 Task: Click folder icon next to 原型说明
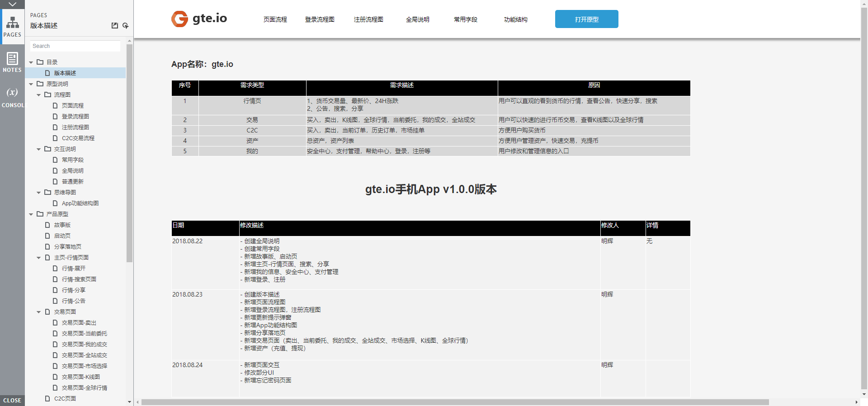click(x=40, y=84)
